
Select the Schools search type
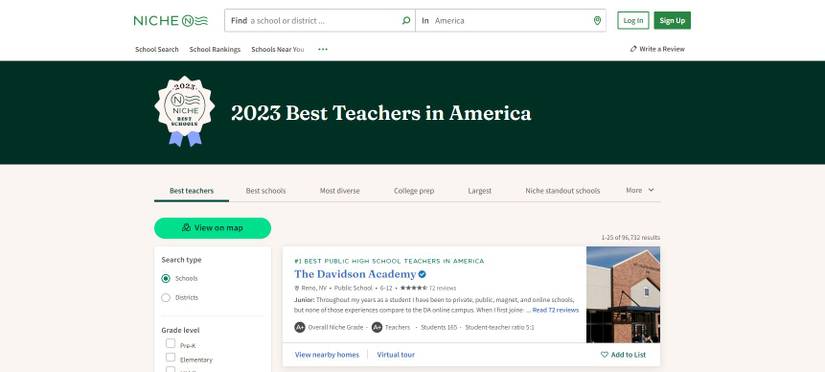pos(166,278)
